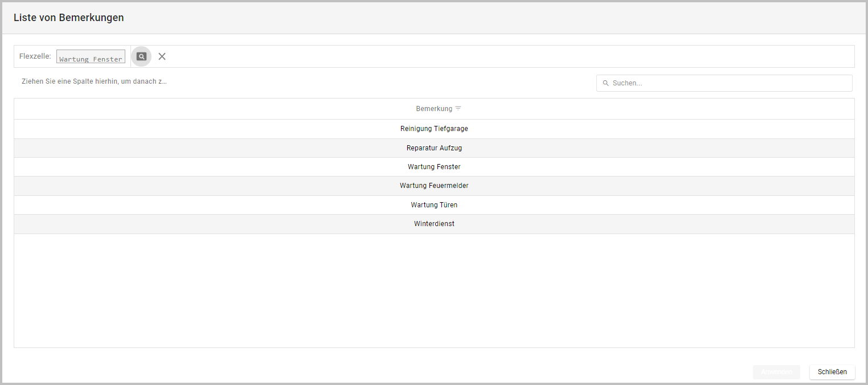Click the magnifier icon in the Suchen box
The width and height of the screenshot is (868, 385).
605,83
